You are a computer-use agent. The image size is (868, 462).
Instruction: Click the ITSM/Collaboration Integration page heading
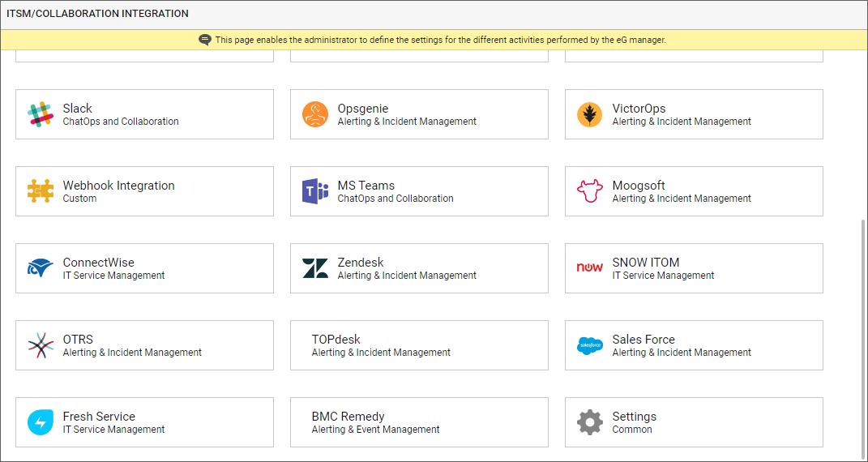[x=97, y=13]
